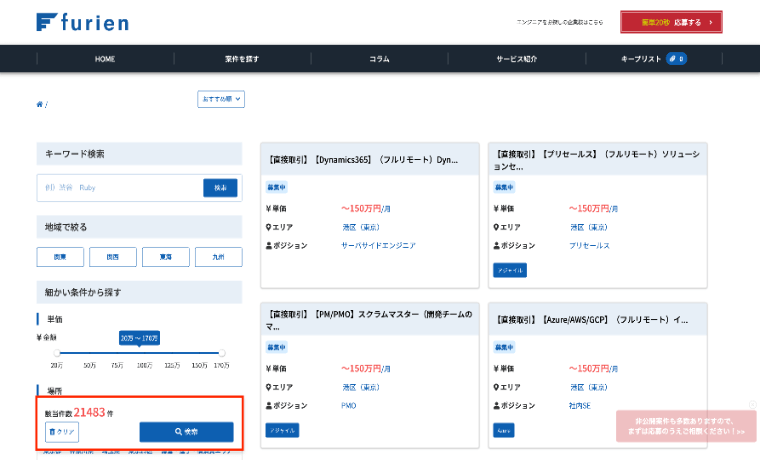The image size is (760, 460).
Task: Click the 50万 label under the slider
Action: point(90,365)
